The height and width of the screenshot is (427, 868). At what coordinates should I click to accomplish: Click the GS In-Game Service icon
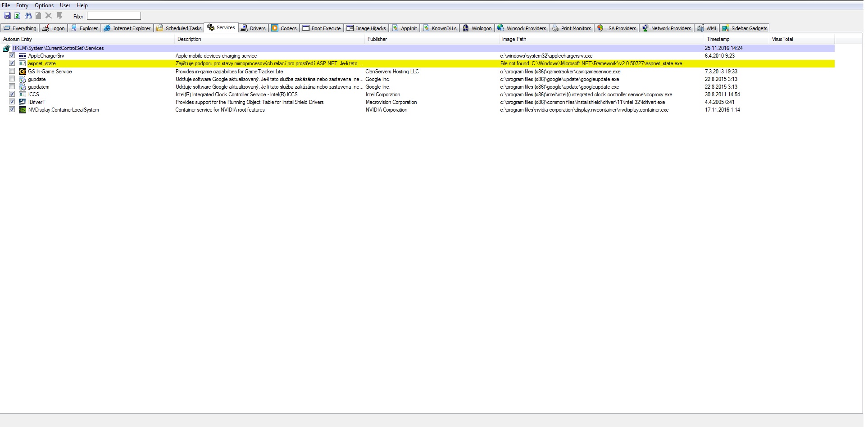pyautogui.click(x=23, y=71)
